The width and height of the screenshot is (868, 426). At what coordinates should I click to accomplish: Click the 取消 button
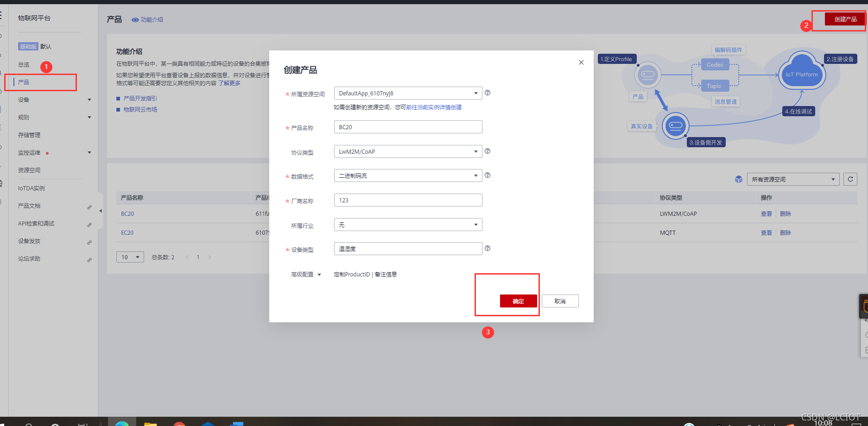560,301
